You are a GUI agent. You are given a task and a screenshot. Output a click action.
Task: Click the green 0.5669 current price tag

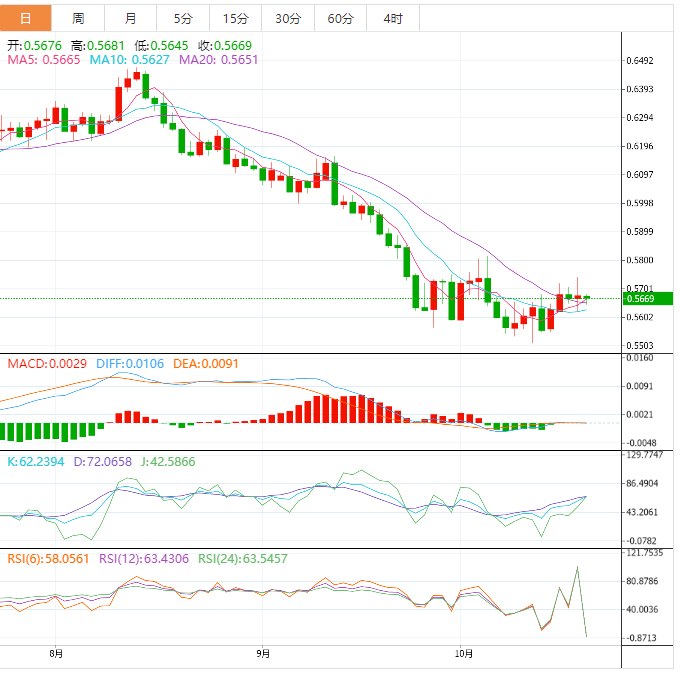640,298
